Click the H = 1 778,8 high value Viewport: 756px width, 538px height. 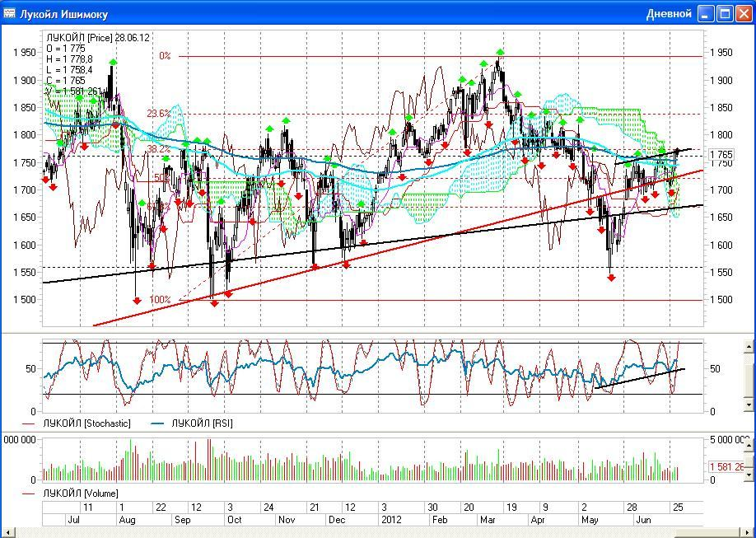[x=69, y=58]
